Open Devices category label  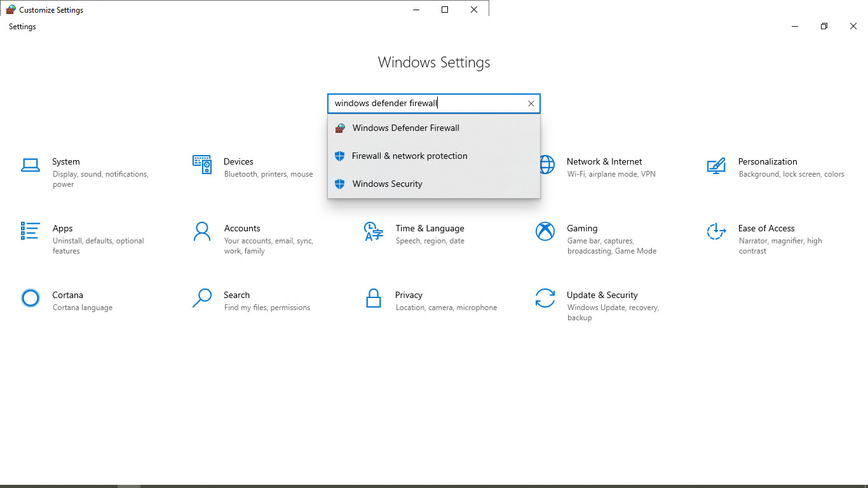[x=238, y=161]
